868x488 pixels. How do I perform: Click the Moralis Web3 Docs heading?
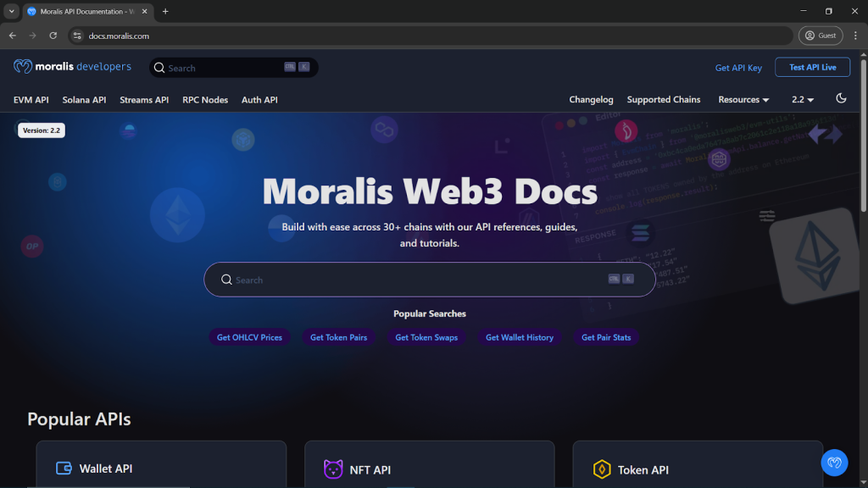430,191
